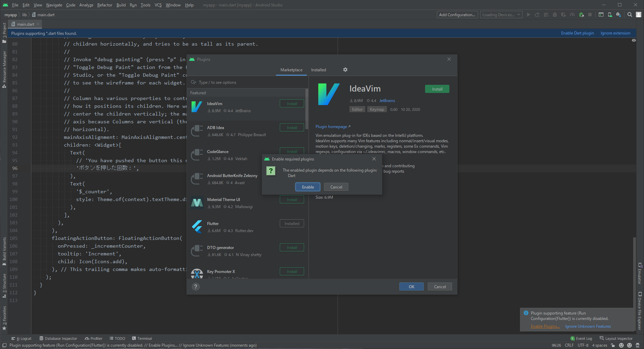
Task: Open the Plugin homepage link
Action: 333,127
